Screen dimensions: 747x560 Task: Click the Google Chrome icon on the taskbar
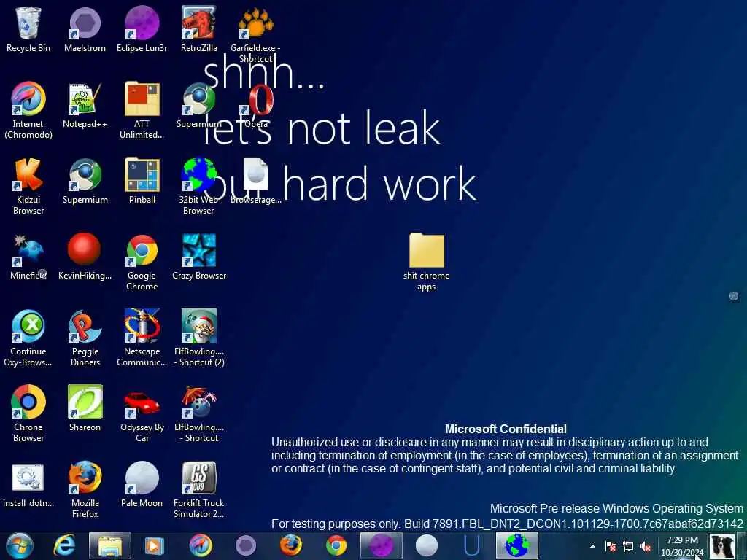pyautogui.click(x=336, y=545)
